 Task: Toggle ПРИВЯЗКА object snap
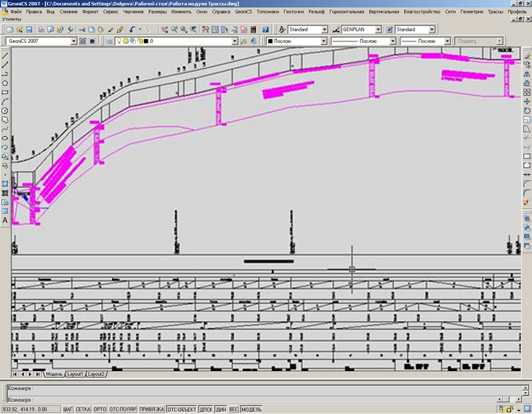152,409
